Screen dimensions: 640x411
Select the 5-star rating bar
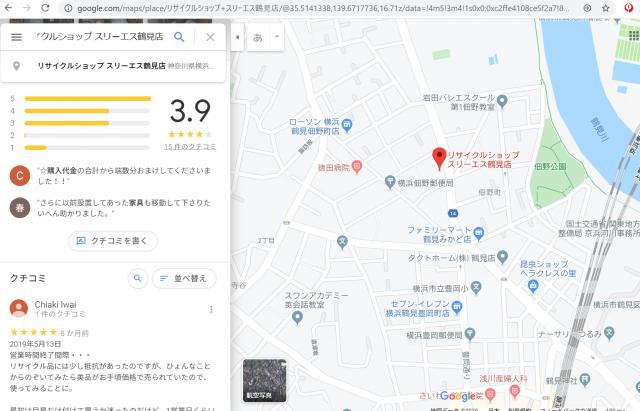[x=86, y=99]
